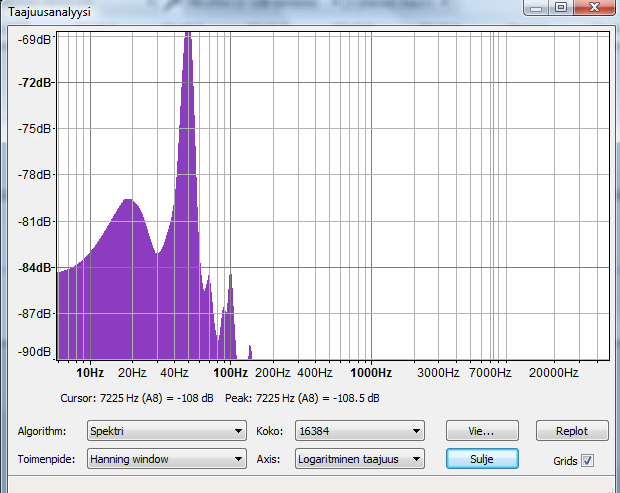Click the Sulje button
Viewport: 620px width, 493px height.
pyautogui.click(x=482, y=459)
